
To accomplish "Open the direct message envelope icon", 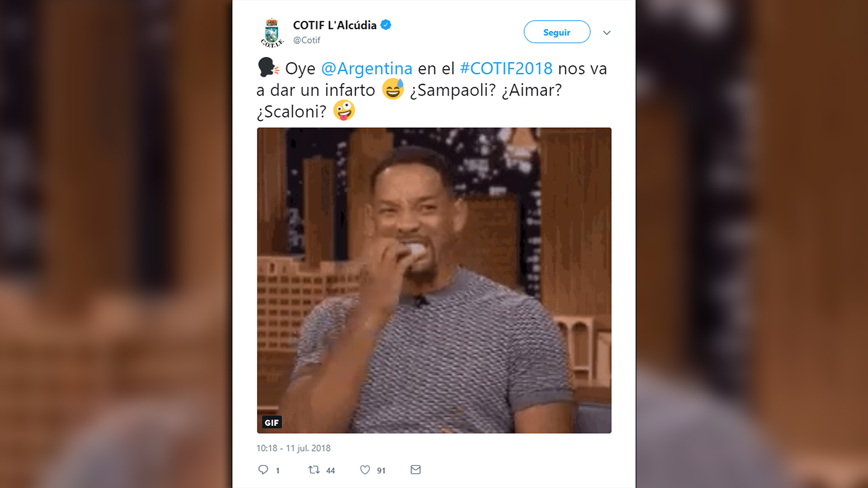I will tap(415, 470).
